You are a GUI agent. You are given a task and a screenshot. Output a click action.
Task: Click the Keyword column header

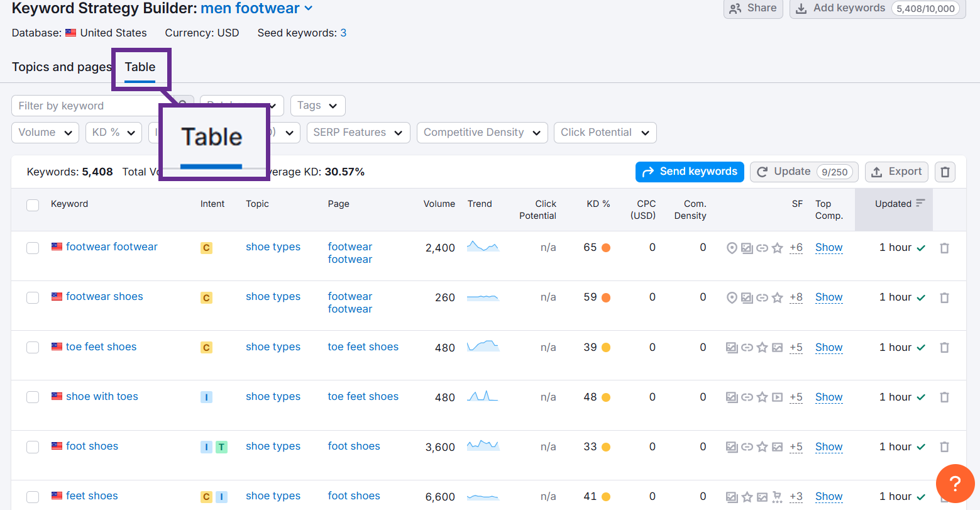pyautogui.click(x=69, y=204)
